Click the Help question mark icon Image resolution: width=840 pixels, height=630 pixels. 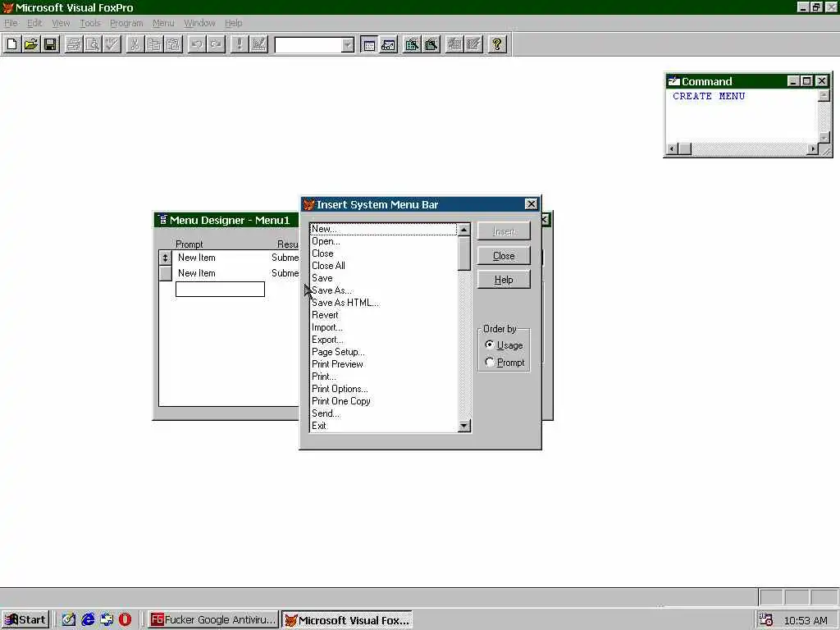496,44
